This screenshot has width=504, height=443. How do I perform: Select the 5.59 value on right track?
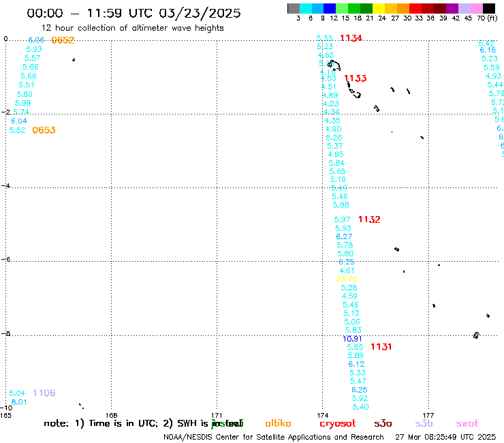click(x=492, y=67)
